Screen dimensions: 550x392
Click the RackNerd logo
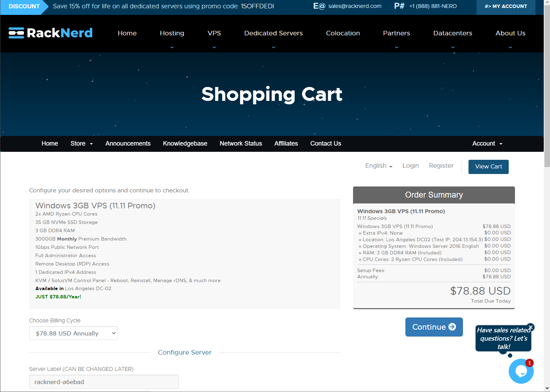(x=51, y=33)
